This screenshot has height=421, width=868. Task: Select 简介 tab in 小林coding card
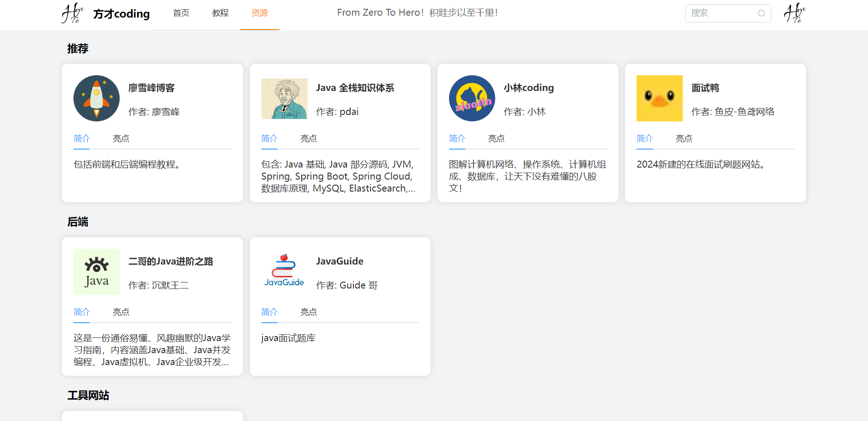point(457,138)
